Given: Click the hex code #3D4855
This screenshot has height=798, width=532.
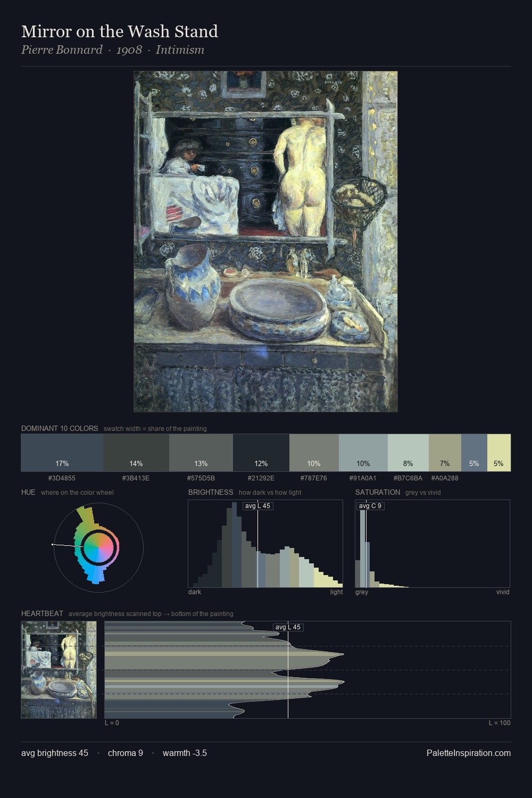Looking at the screenshot, I should click(62, 478).
